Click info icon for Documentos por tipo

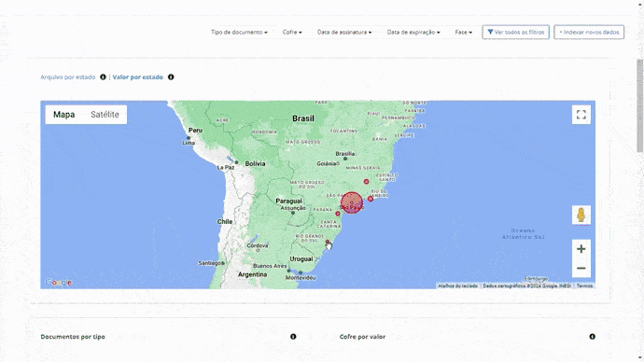293,337
